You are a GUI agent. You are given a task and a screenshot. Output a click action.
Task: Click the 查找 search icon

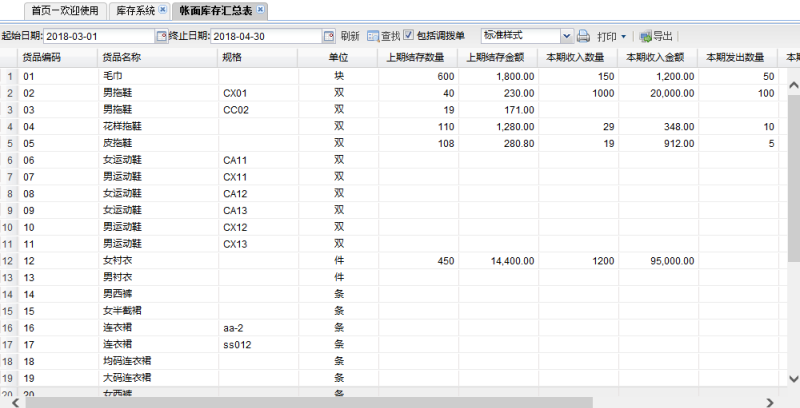click(372, 36)
